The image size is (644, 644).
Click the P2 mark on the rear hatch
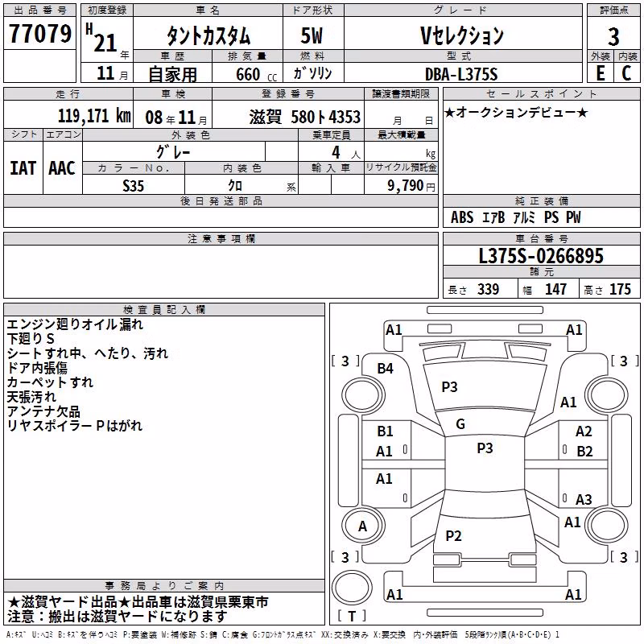click(453, 535)
